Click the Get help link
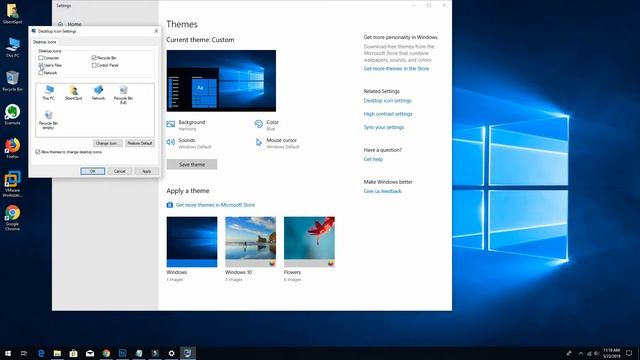The width and height of the screenshot is (640, 360). point(373,159)
